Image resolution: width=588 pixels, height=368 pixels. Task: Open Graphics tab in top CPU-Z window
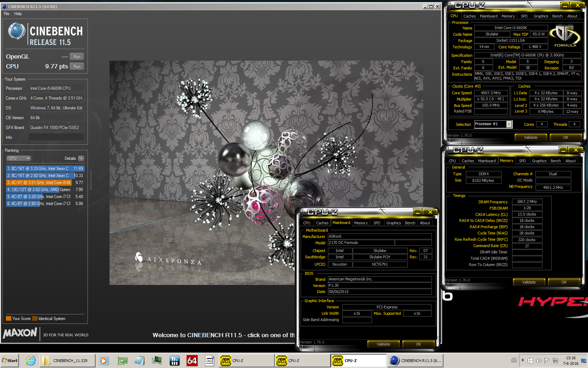click(541, 16)
